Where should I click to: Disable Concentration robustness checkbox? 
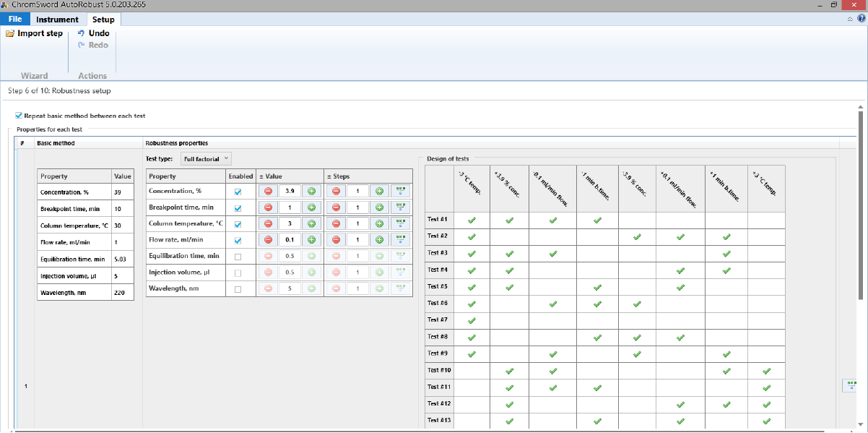click(238, 192)
